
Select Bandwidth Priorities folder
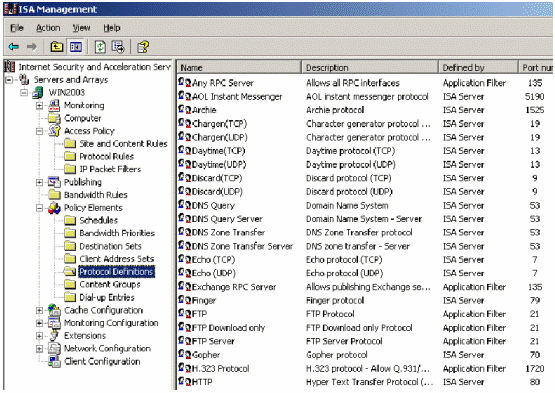coord(117,233)
